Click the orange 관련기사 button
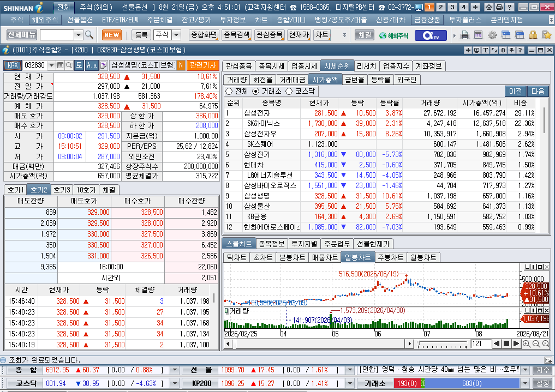This screenshot has height=392, width=555. (203, 65)
